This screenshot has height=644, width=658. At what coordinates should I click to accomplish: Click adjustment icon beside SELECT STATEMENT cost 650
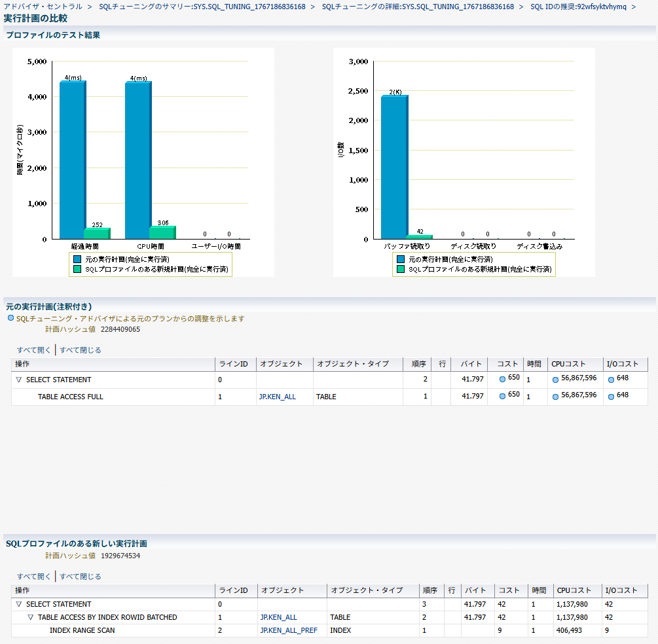pos(502,380)
